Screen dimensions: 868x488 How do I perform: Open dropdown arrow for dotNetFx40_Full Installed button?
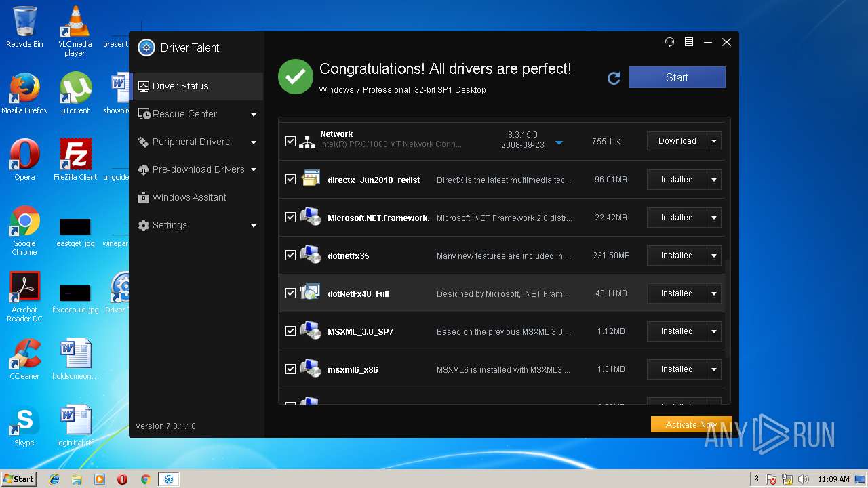(713, 293)
